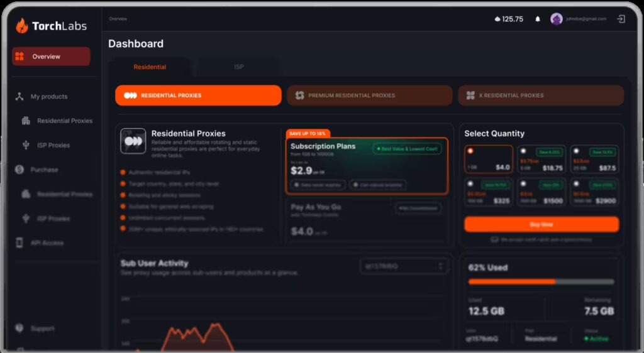Switch to the ISP tab

click(239, 67)
